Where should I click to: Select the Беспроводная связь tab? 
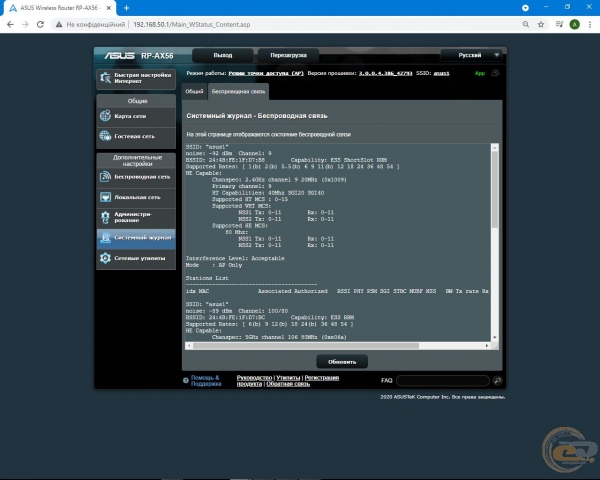(x=238, y=91)
